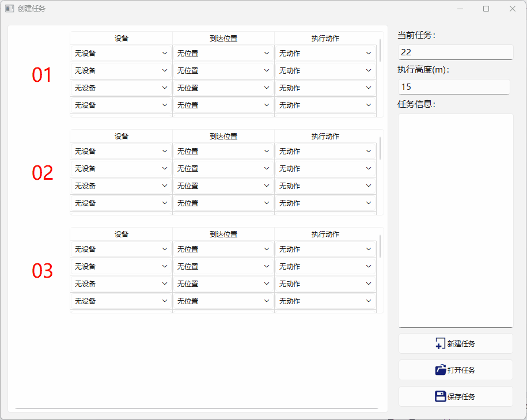The width and height of the screenshot is (527, 420).
Task: Open first 无动作 dropdown in group 03
Action: 325,249
